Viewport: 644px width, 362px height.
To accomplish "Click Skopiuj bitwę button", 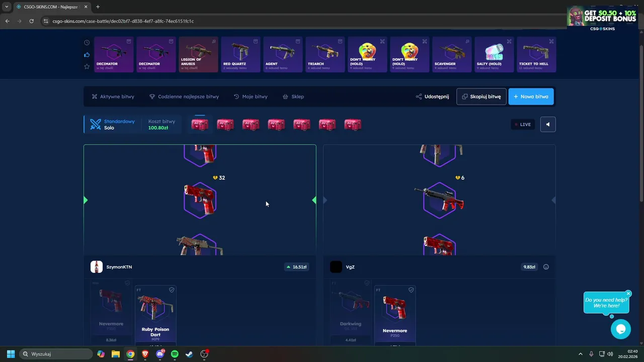I will pyautogui.click(x=481, y=97).
